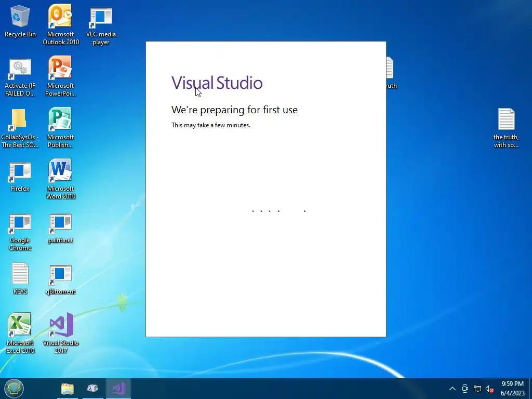Open the clock showing 9:59 PM
Screen dimensions: 532x399
(x=512, y=389)
